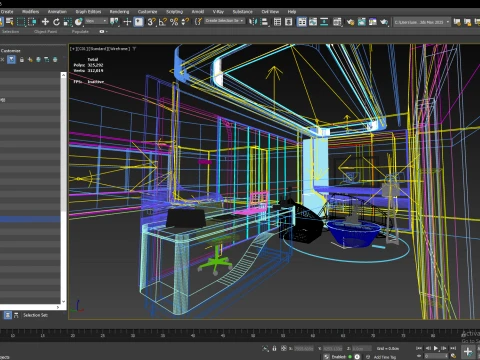Click the Render Production teapot icon
Viewport: 480px width, 360px height.
pyautogui.click(x=384, y=22)
